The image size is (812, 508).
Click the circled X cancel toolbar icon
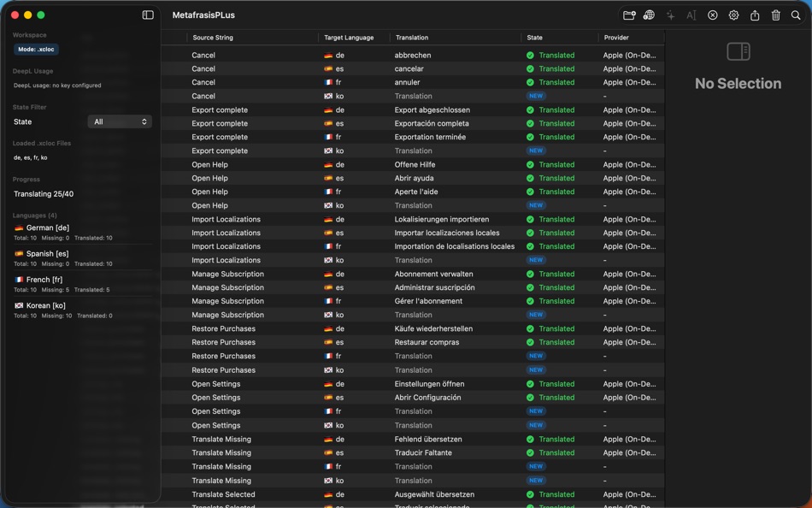point(713,15)
